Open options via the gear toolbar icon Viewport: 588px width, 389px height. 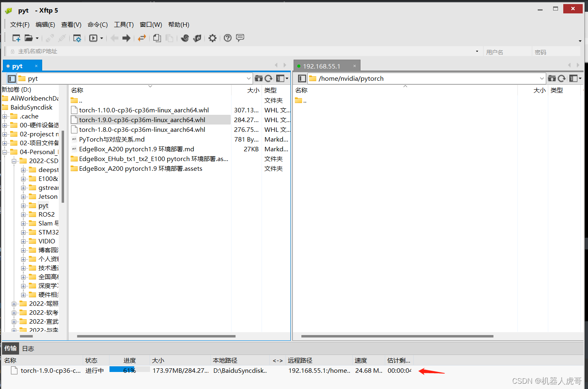coord(212,38)
